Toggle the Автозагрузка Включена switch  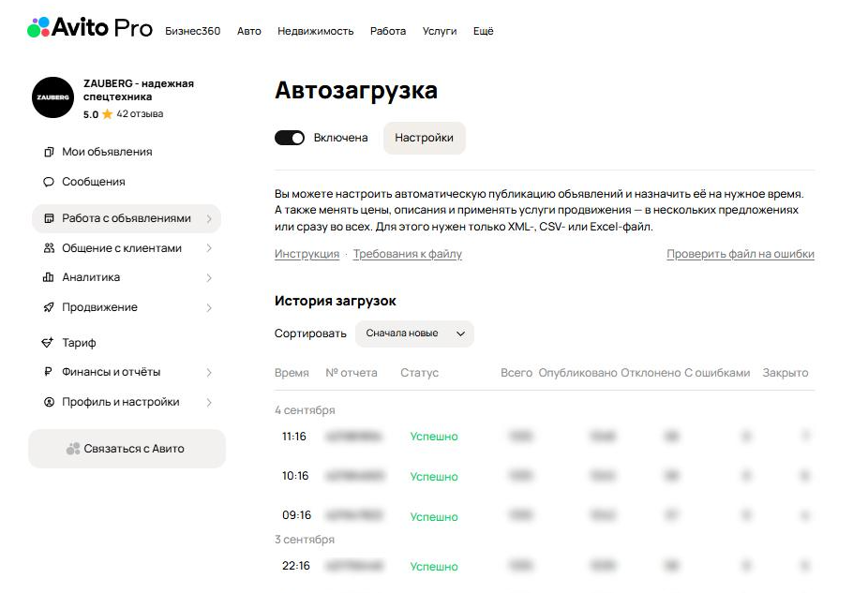(290, 138)
